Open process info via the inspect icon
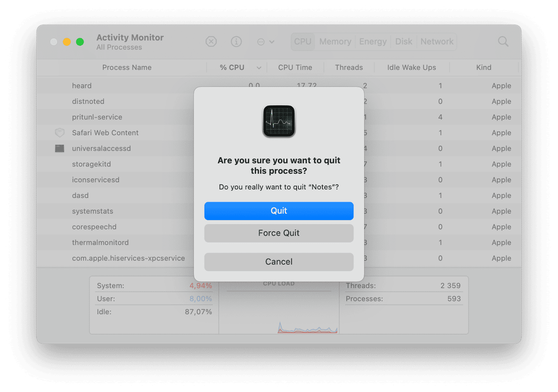The image size is (558, 392). 236,42
